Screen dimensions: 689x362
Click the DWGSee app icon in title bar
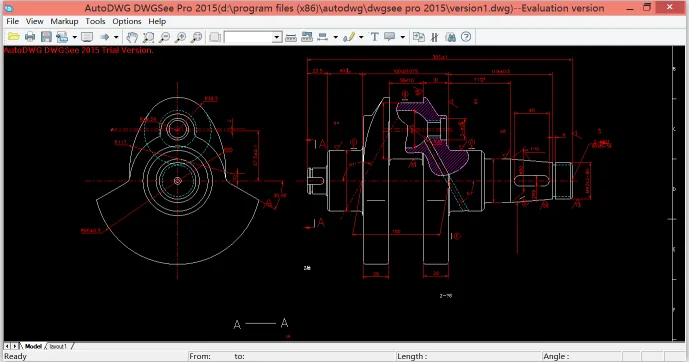(8, 8)
